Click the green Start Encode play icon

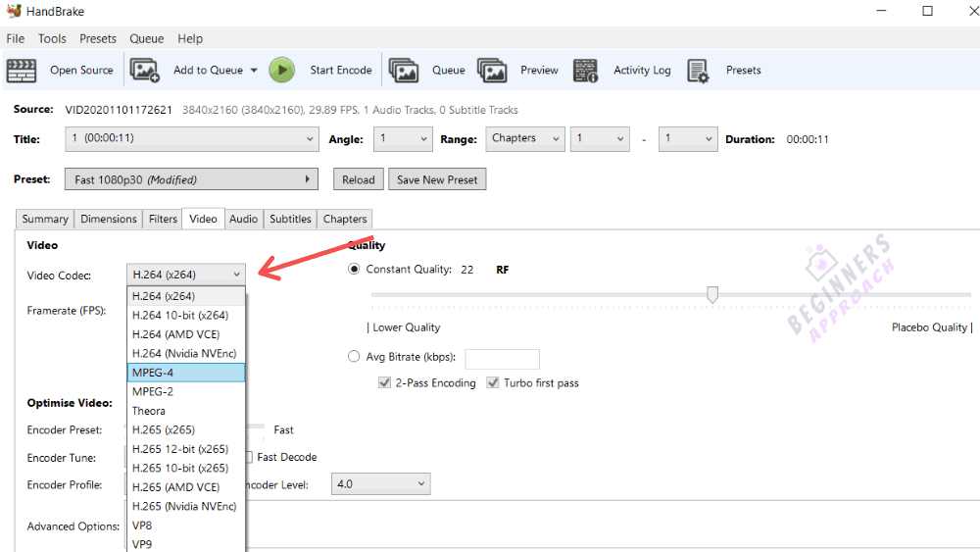coord(282,70)
